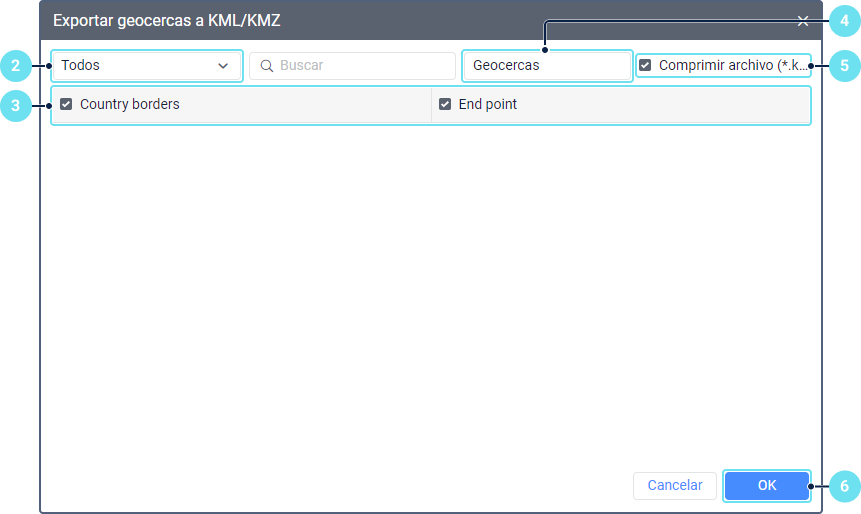
Task: Click the magnifier icon in Buscar
Action: coord(267,66)
